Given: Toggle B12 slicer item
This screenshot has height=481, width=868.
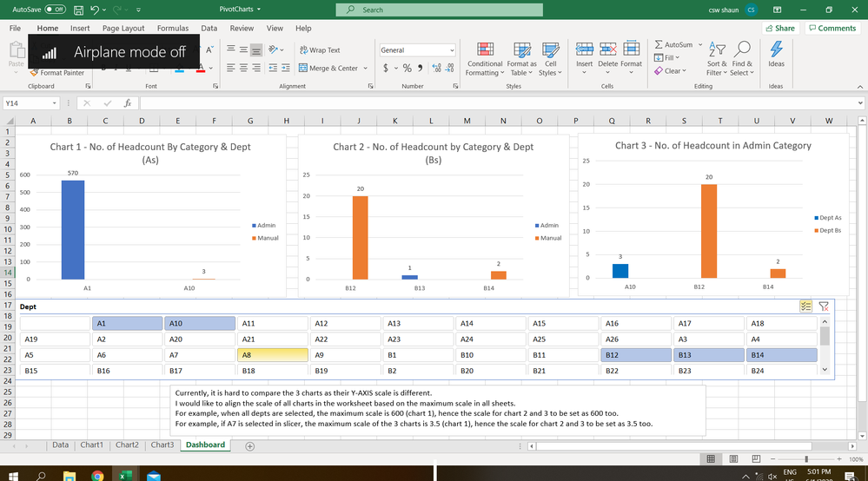Looking at the screenshot, I should click(x=636, y=355).
